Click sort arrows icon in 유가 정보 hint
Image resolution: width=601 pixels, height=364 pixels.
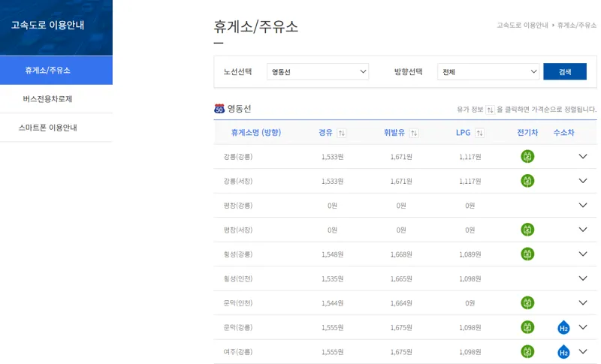(x=490, y=110)
